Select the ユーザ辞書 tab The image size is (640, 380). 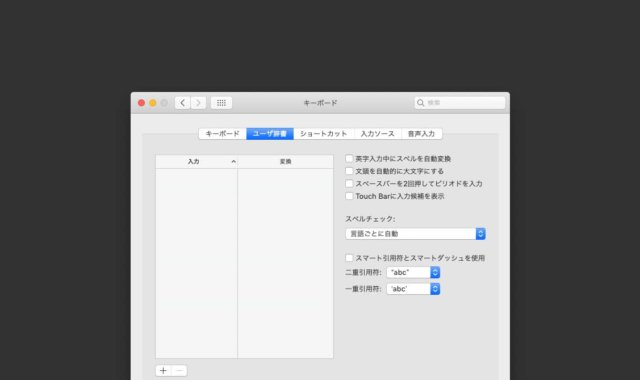[270, 134]
